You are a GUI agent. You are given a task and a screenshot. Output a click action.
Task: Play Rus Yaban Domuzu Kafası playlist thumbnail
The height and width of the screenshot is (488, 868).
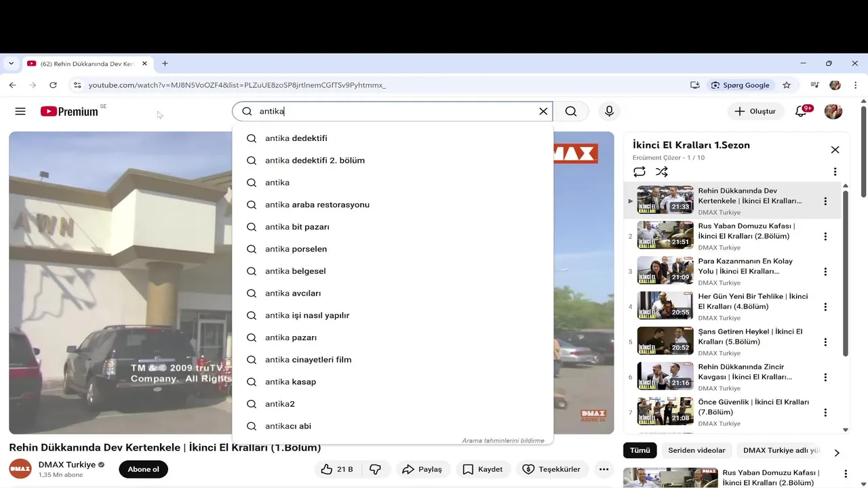(665, 235)
